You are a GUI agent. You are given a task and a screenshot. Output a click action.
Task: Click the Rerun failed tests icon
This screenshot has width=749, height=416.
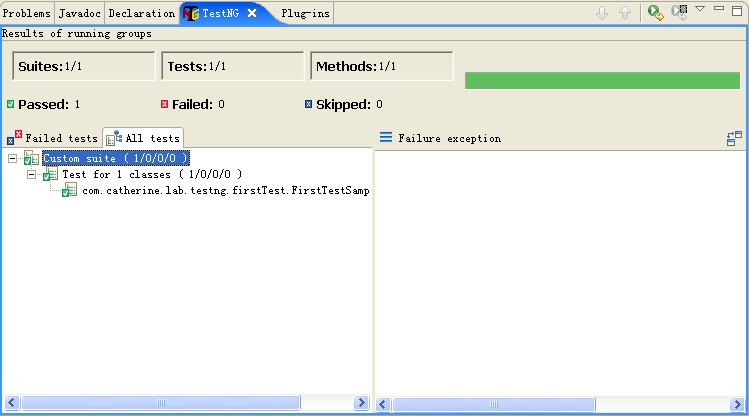680,13
